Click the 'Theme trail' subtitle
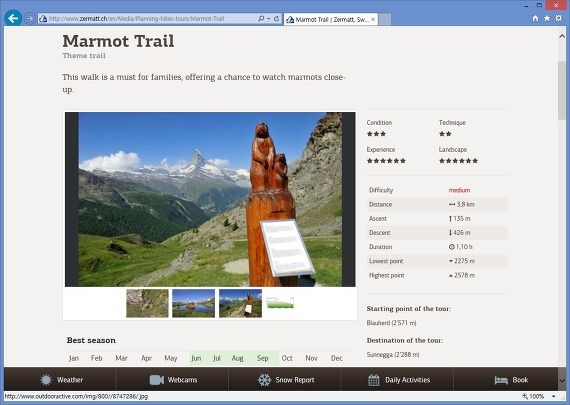Viewport: 570px width, 405px height. click(x=84, y=56)
